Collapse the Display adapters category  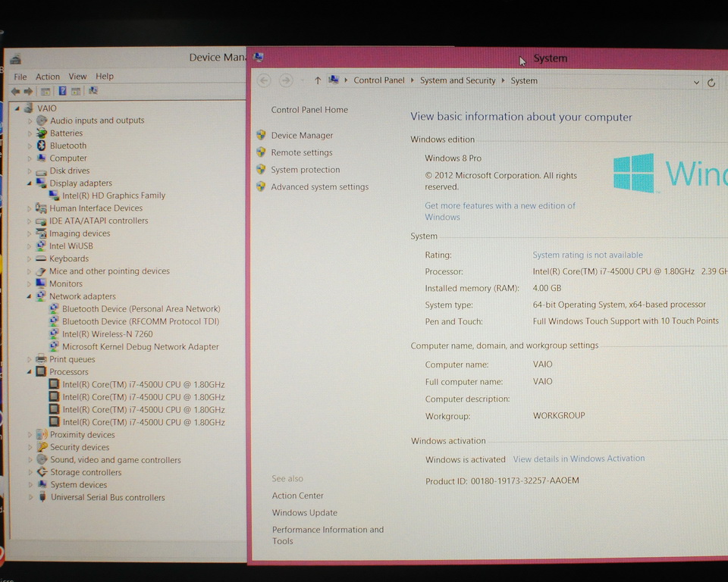click(30, 183)
